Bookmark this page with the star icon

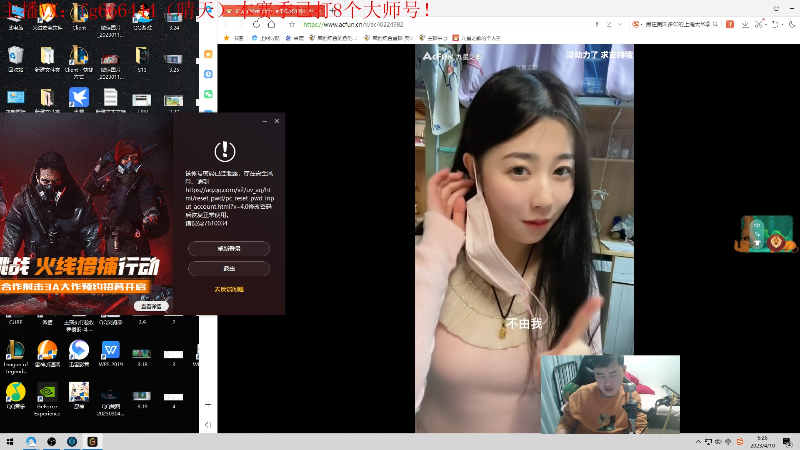pyautogui.click(x=292, y=24)
